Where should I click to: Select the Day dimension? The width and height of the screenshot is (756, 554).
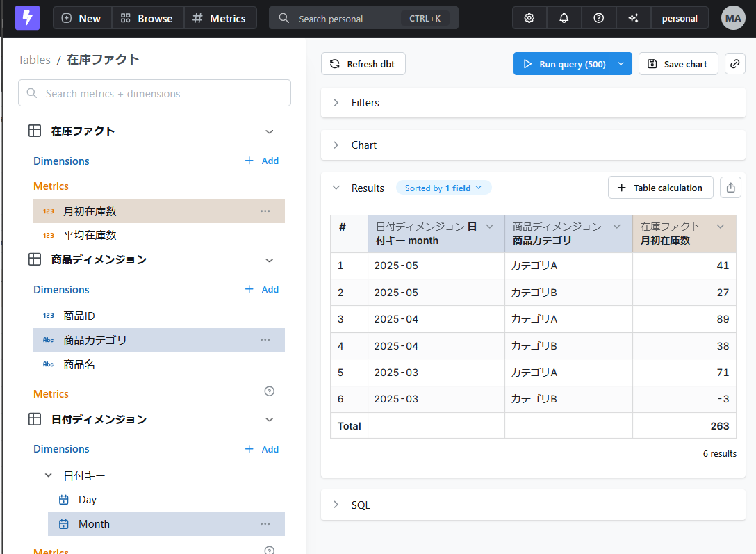point(166,500)
